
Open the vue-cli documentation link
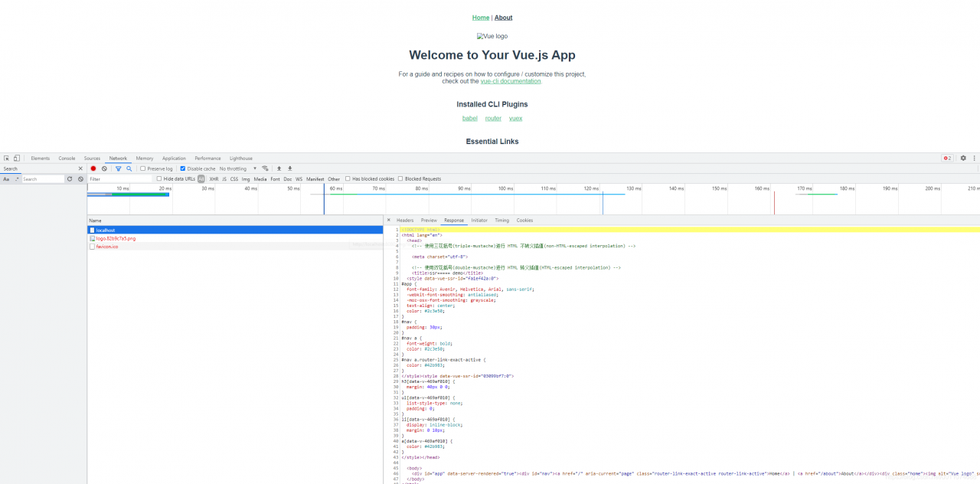point(511,81)
